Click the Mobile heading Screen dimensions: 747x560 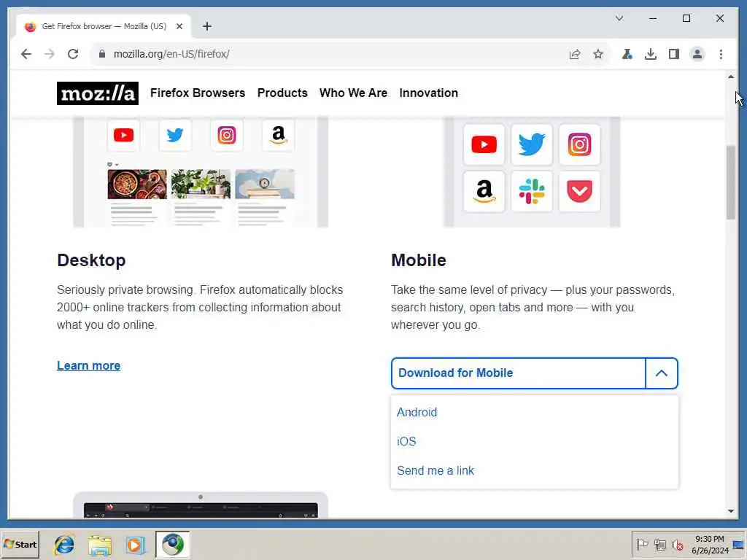coord(419,260)
